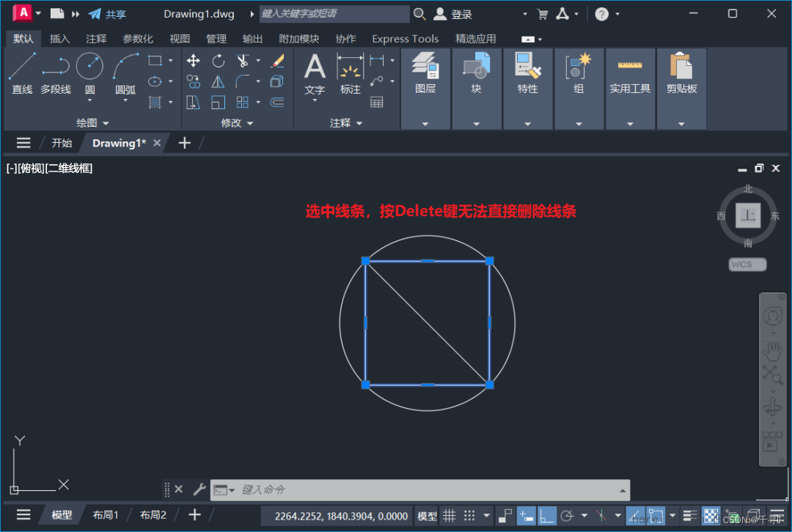The height and width of the screenshot is (532, 792).
Task: Click the Ellipse draw tool icon
Action: [x=155, y=81]
